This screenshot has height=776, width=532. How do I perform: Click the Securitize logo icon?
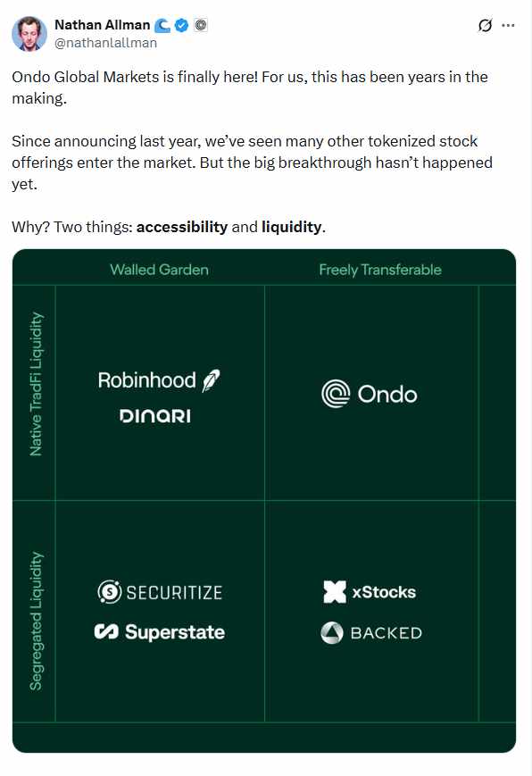tap(110, 591)
